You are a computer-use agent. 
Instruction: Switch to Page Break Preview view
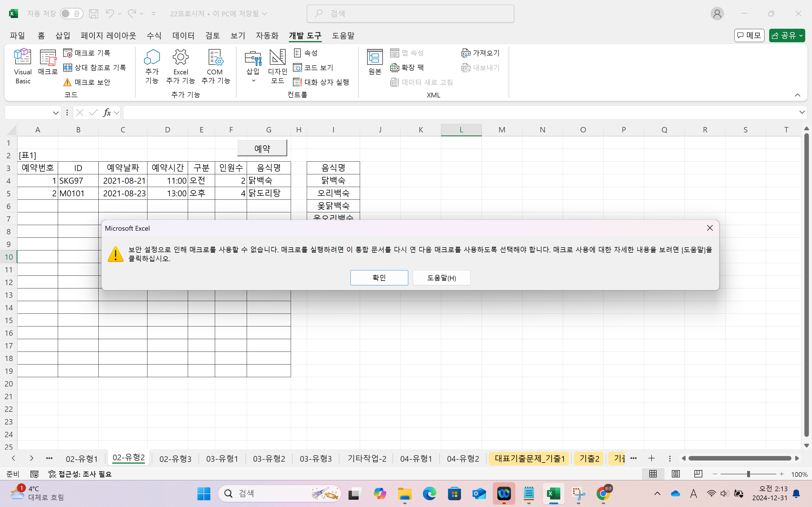(698, 474)
